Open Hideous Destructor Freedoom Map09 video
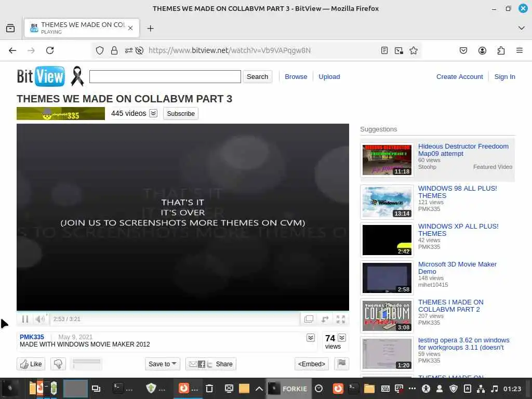 (x=463, y=150)
